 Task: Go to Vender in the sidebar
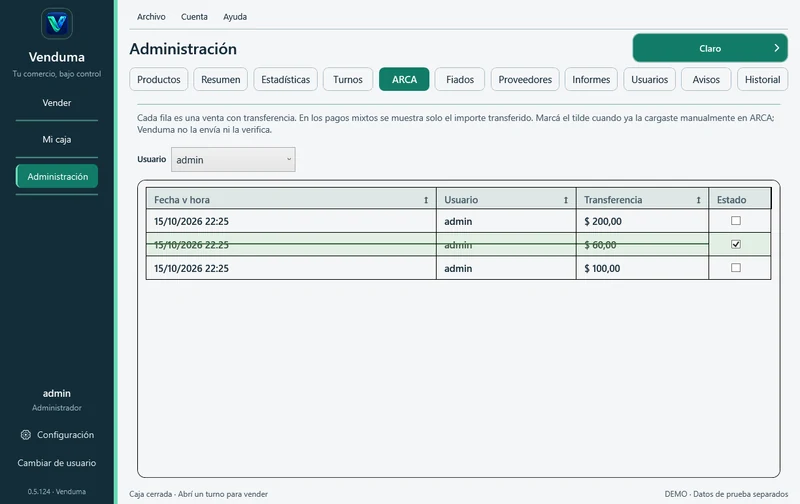(x=57, y=103)
